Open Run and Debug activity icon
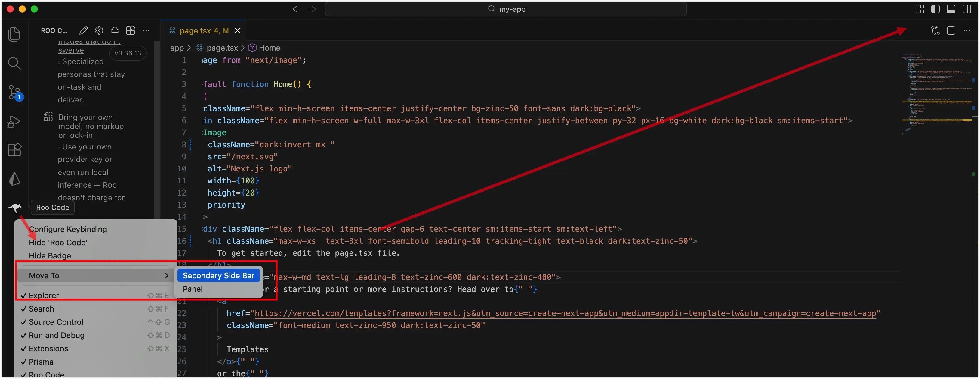Viewport: 980px width, 379px height. click(14, 121)
